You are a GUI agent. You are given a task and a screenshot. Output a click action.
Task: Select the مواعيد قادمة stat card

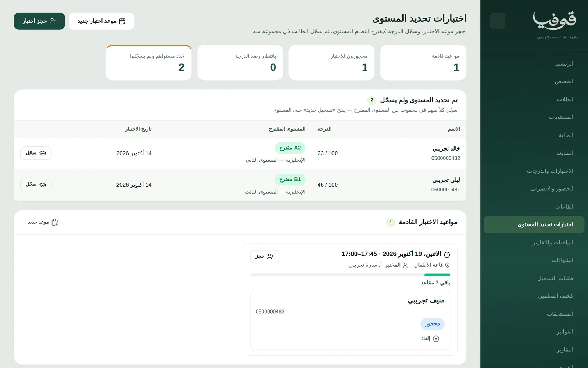point(423,63)
